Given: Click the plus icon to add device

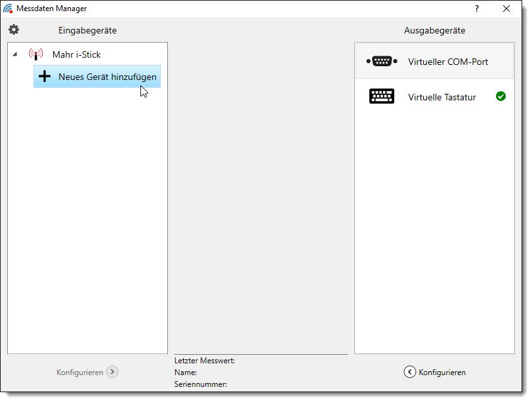Looking at the screenshot, I should coord(45,77).
